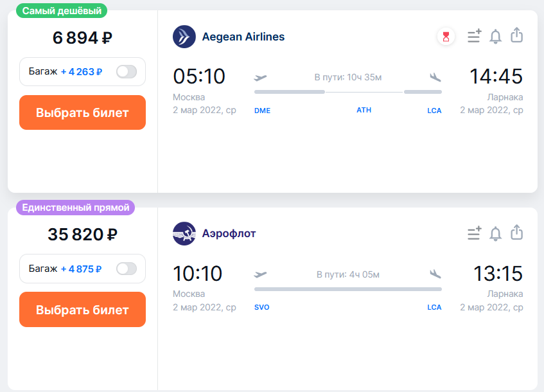Share the Аэрофлот direct flight ticket
The height and width of the screenshot is (392, 544).
pyautogui.click(x=516, y=232)
